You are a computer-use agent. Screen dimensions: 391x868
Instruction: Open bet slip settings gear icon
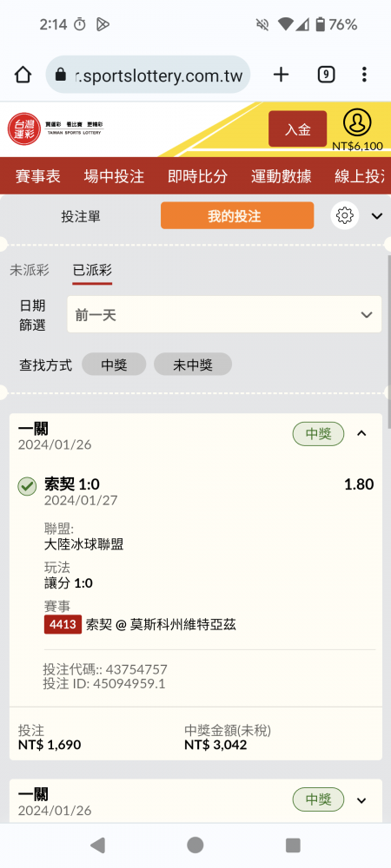pos(344,215)
